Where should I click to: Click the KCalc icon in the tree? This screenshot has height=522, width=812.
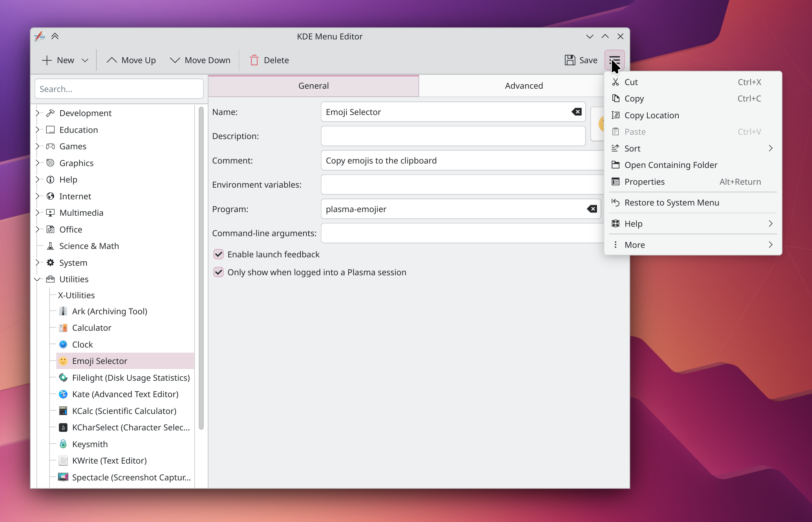tap(63, 411)
